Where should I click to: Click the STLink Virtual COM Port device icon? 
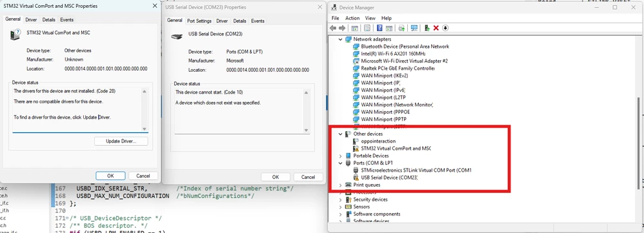click(x=356, y=170)
